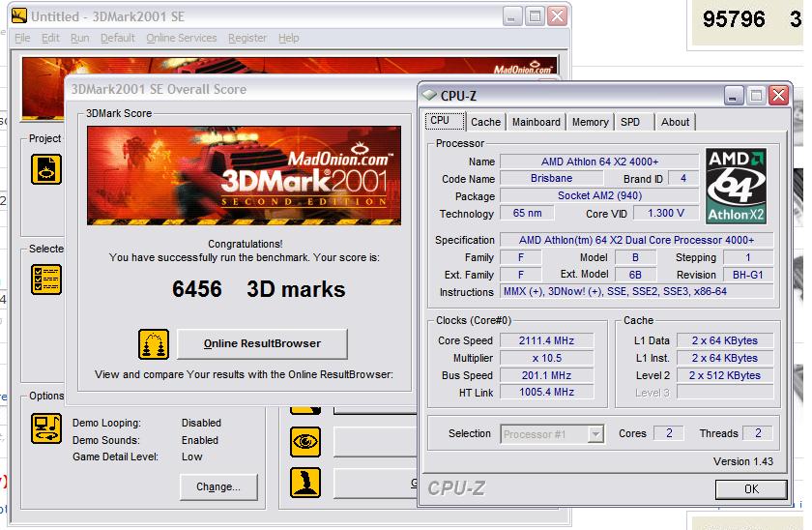Click the Package value Socket AM2 (940)
The width and height of the screenshot is (812, 530).
(x=599, y=195)
